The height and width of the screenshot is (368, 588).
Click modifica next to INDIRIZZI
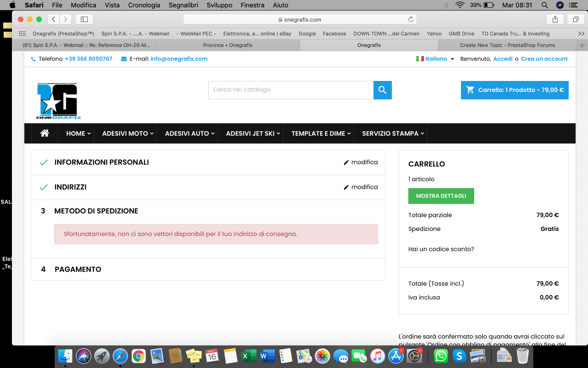361,187
